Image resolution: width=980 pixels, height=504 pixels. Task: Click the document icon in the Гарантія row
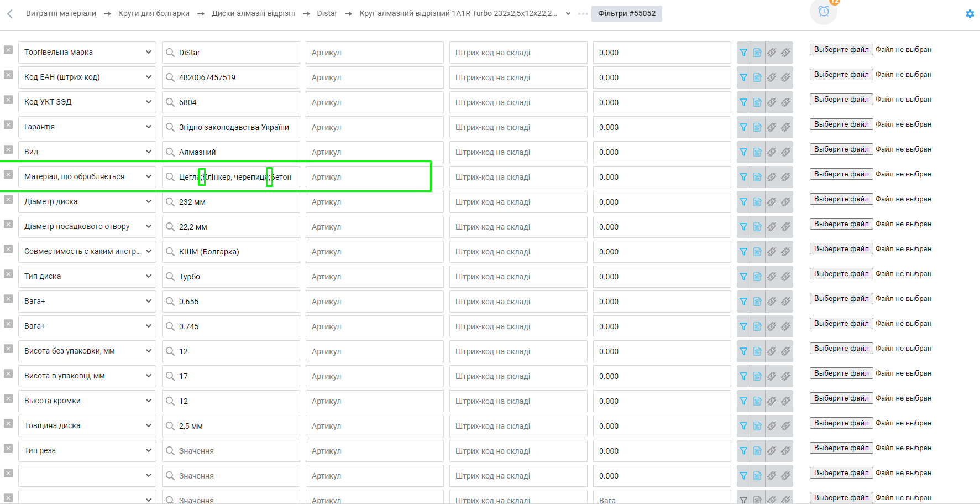(x=757, y=127)
